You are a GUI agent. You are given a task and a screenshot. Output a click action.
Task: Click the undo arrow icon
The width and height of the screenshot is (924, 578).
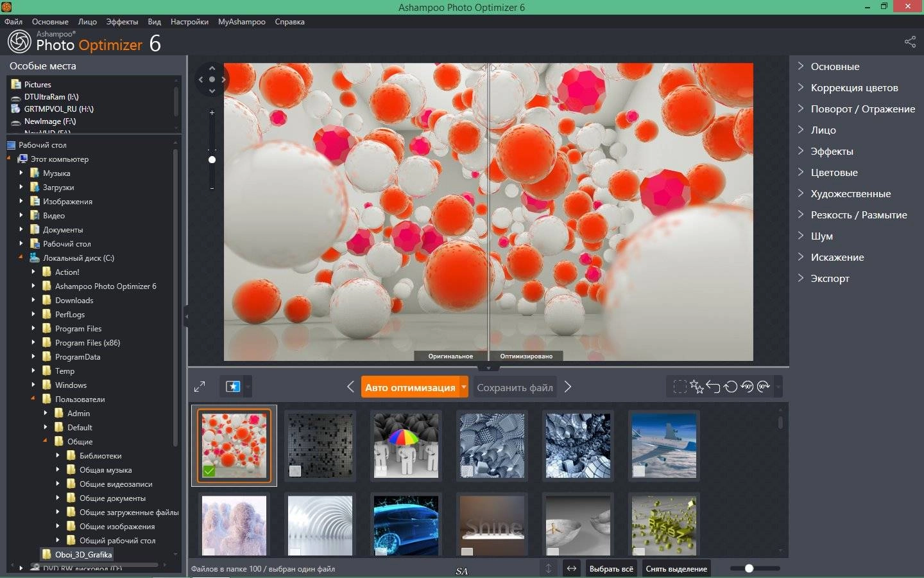pyautogui.click(x=714, y=387)
